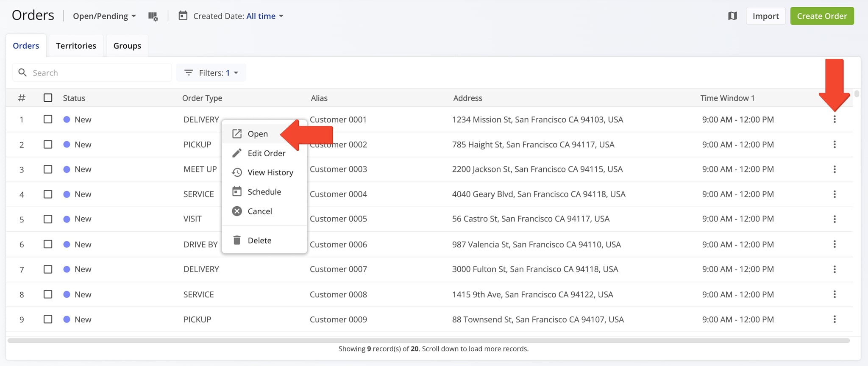
Task: Click the search magnifier icon
Action: (22, 72)
